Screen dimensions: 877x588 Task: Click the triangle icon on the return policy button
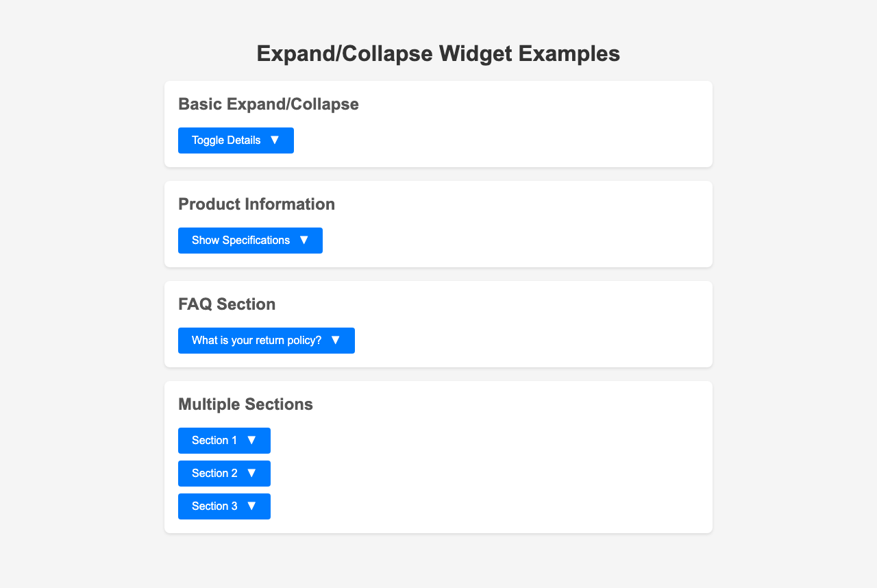coord(336,340)
